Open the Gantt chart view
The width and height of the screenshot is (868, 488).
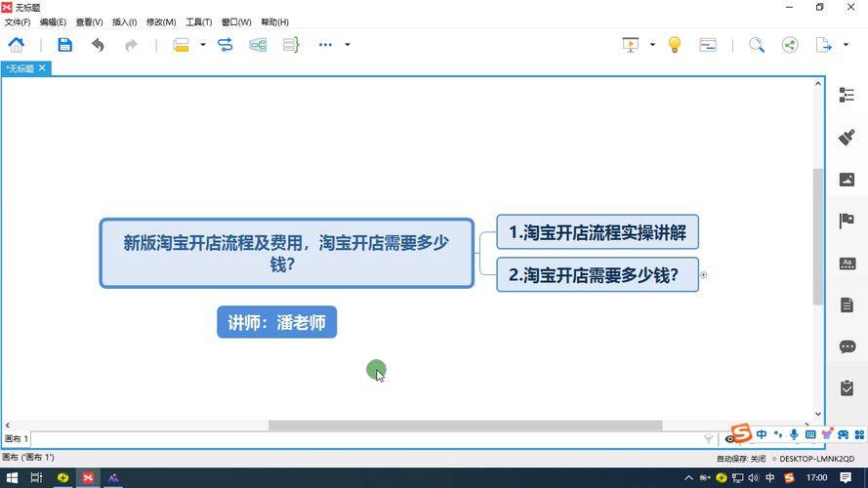point(708,45)
